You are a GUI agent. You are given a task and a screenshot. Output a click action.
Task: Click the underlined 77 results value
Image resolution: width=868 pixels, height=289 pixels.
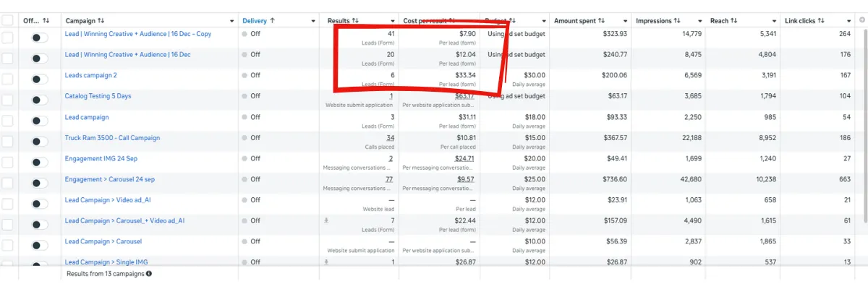(x=389, y=179)
